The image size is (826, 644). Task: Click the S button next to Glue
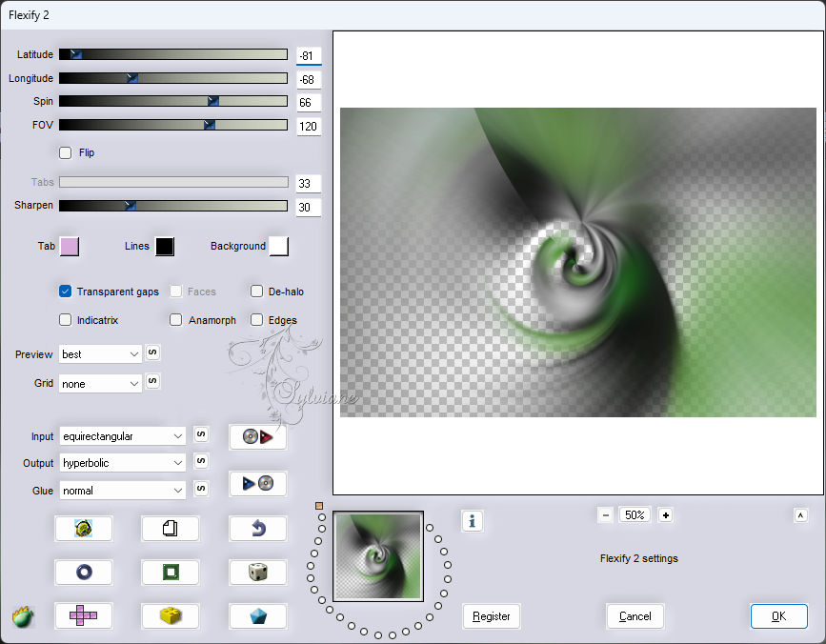point(201,488)
